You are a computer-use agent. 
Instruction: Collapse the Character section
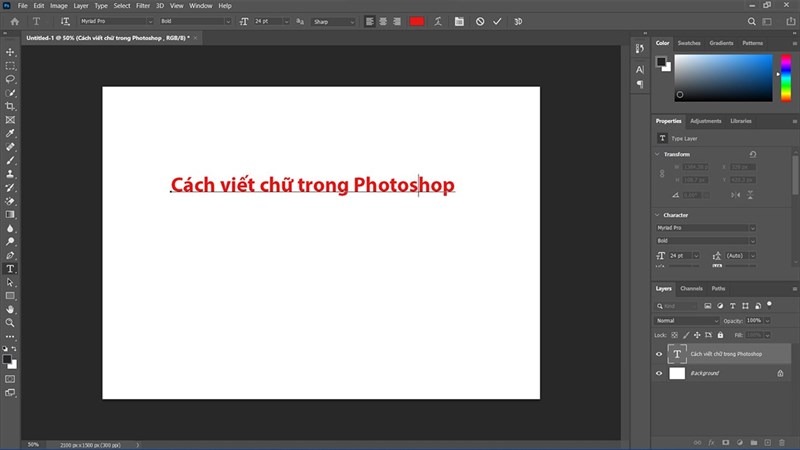657,215
